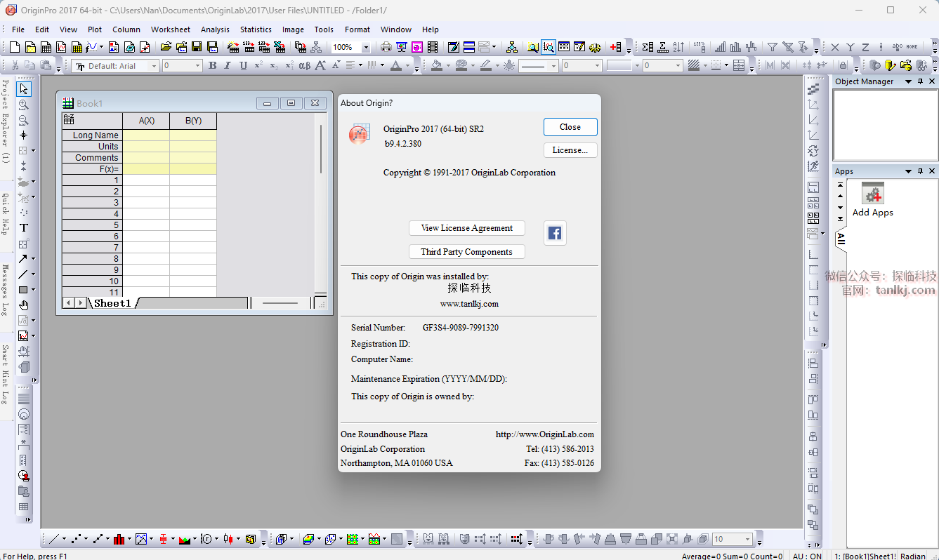Open the Analysis menu
Image resolution: width=939 pixels, height=560 pixels.
[215, 29]
